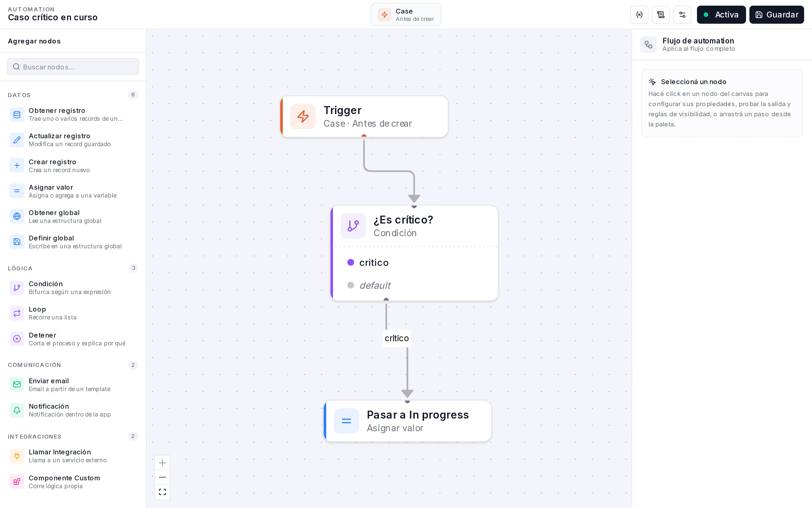Viewport: 812px width, 508px height.
Task: Click the Loop palette label
Action: coord(37,309)
